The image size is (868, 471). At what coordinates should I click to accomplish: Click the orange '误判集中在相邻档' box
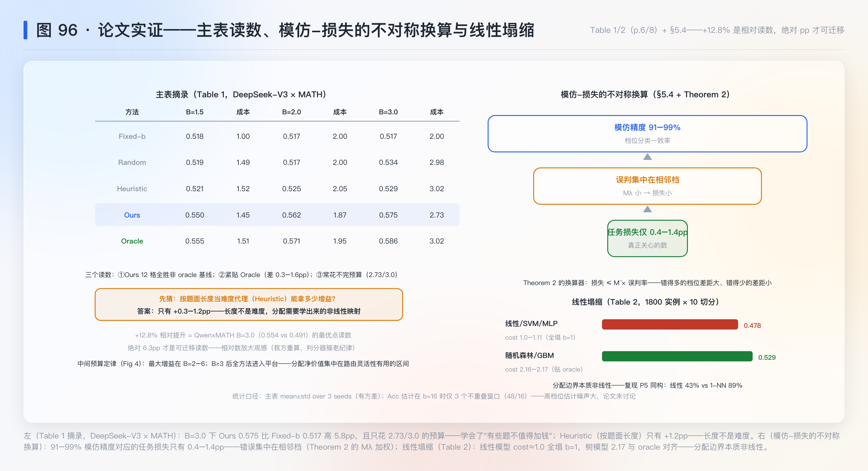click(647, 186)
